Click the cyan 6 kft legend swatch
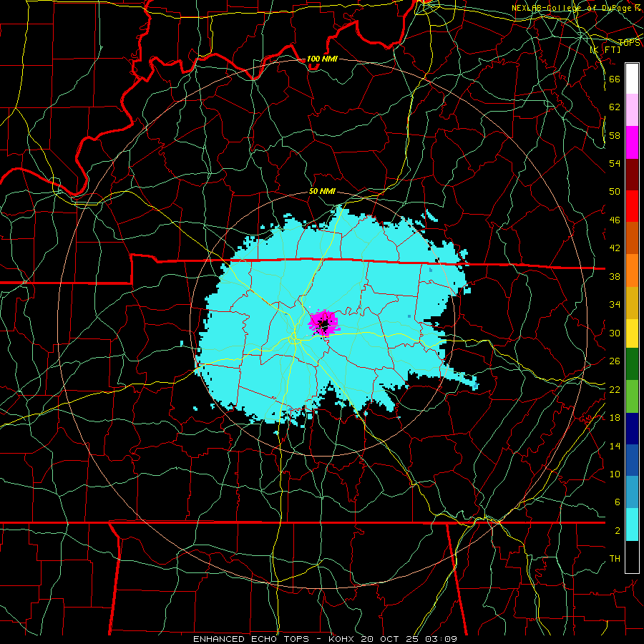The height and width of the screenshot is (644, 644). click(x=632, y=525)
